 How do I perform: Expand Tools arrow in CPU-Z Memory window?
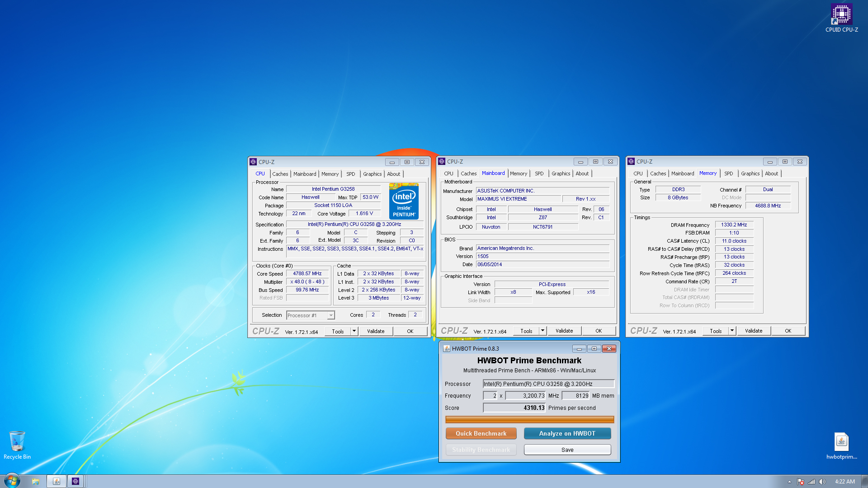point(732,331)
